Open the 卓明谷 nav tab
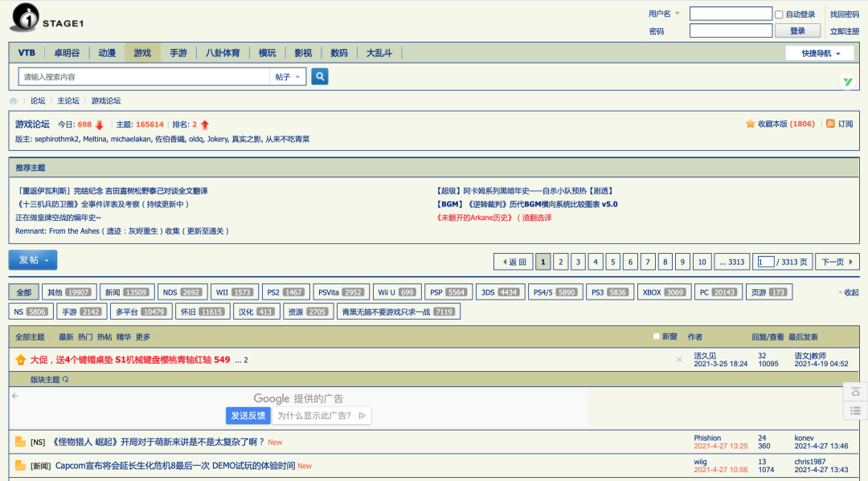The width and height of the screenshot is (868, 481). [67, 53]
